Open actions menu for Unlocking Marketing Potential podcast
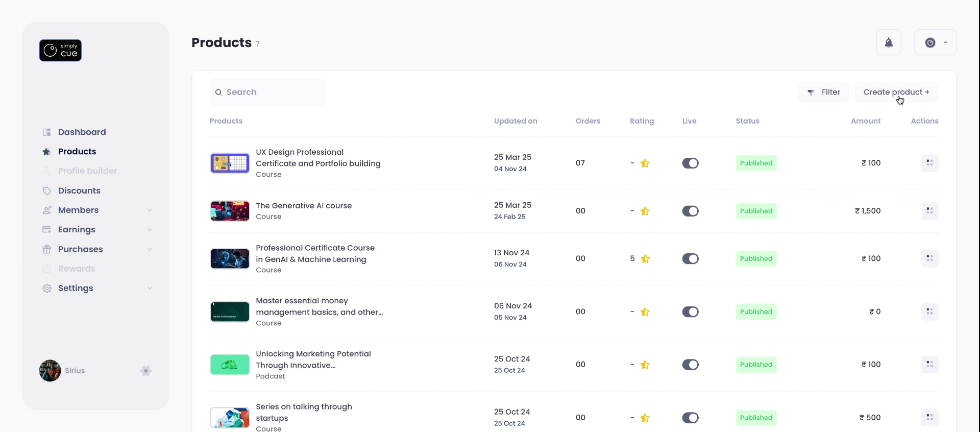Screen dimensions: 980x432 pos(929,365)
